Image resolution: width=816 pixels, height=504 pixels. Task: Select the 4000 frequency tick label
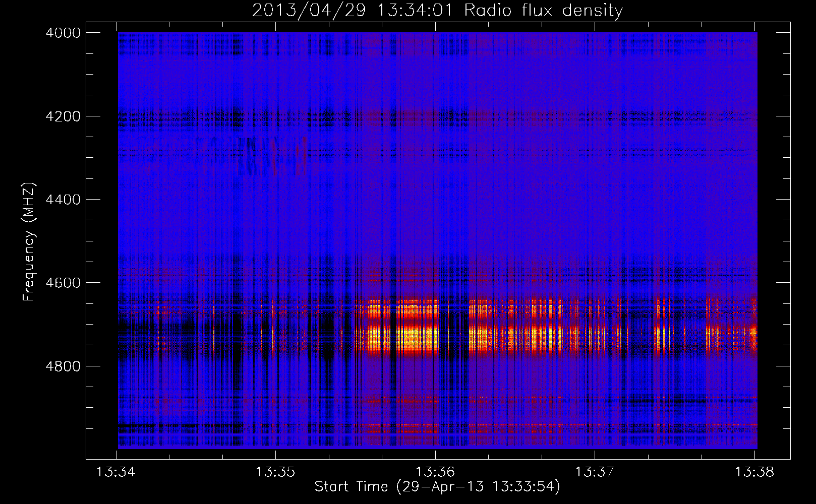click(x=63, y=33)
